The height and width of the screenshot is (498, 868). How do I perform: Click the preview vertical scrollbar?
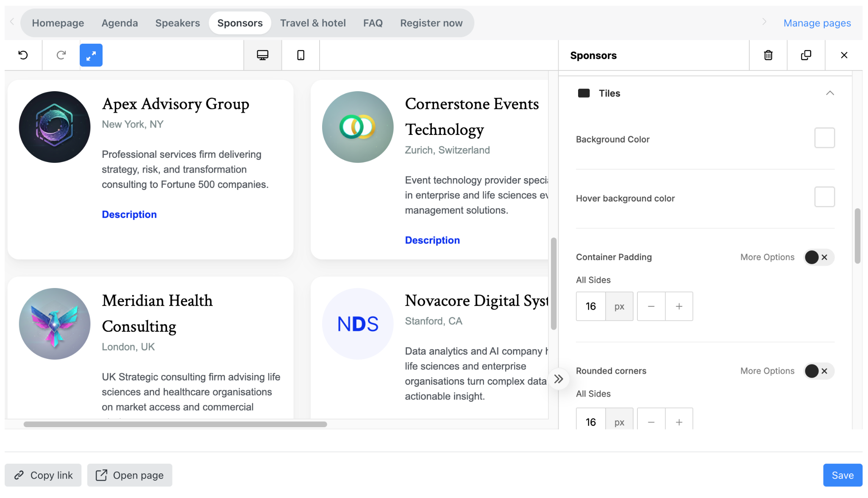pyautogui.click(x=554, y=283)
